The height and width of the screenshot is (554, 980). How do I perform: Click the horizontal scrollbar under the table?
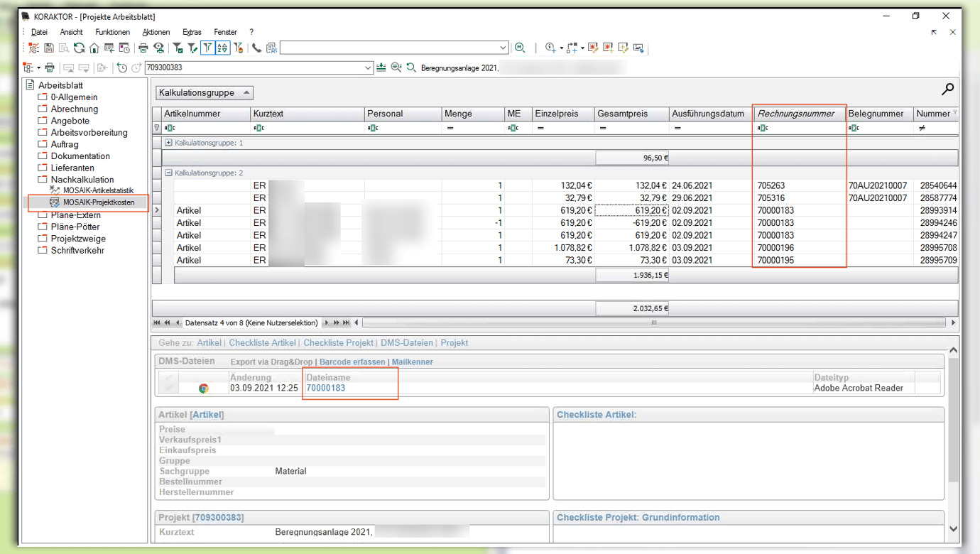coord(653,322)
